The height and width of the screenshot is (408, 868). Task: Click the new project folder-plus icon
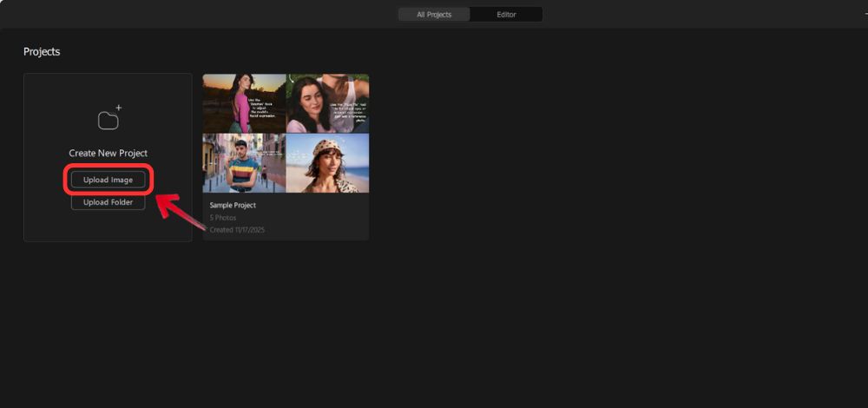[108, 118]
